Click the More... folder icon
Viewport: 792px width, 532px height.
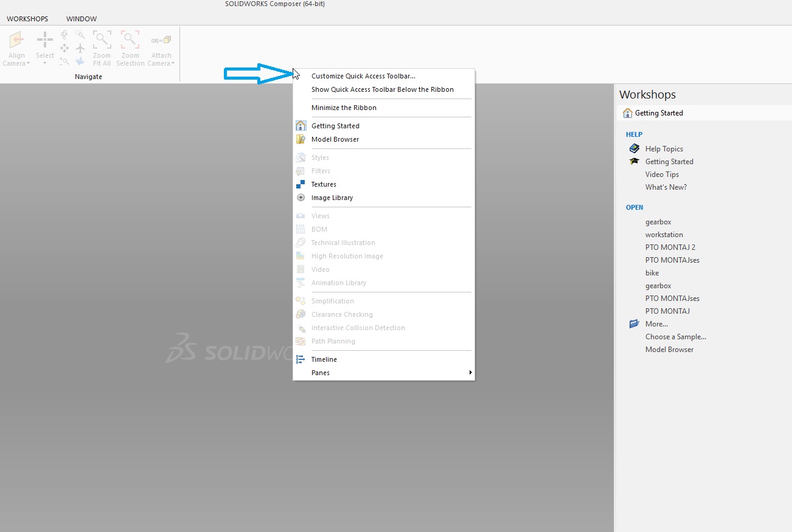634,324
